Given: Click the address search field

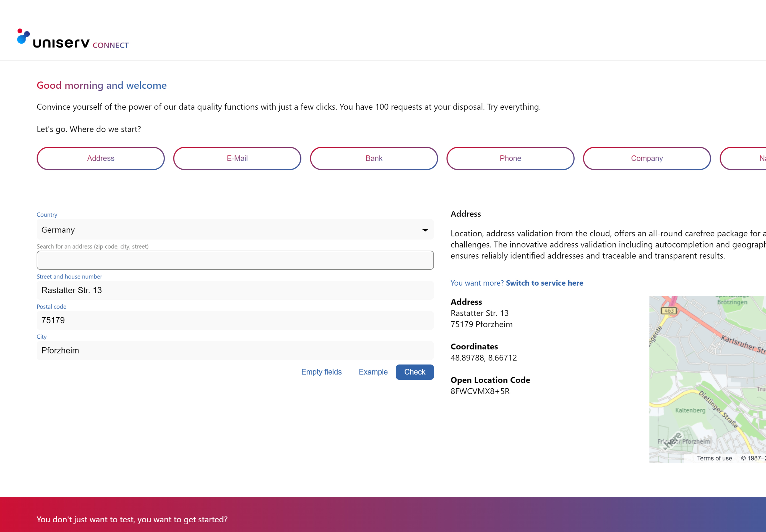Looking at the screenshot, I should pyautogui.click(x=235, y=260).
